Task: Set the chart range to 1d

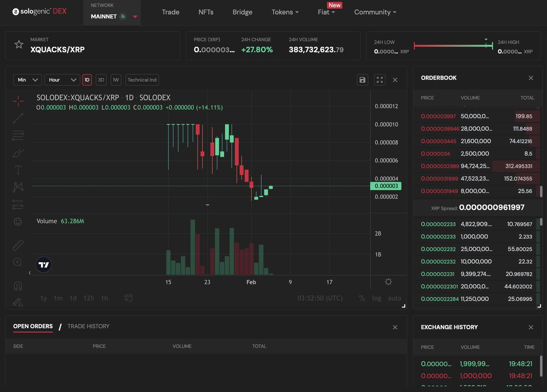Action: 73,298
